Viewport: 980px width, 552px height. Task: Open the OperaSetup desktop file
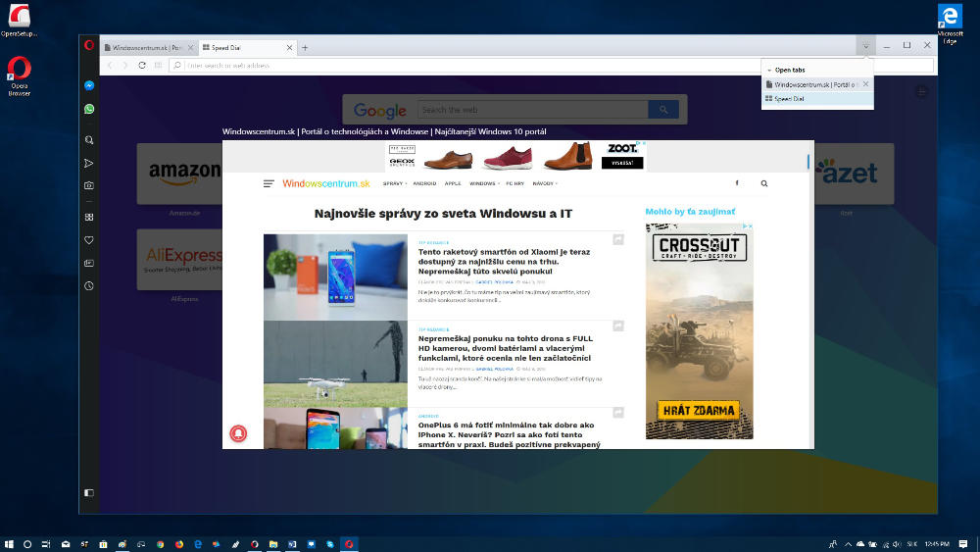click(19, 20)
